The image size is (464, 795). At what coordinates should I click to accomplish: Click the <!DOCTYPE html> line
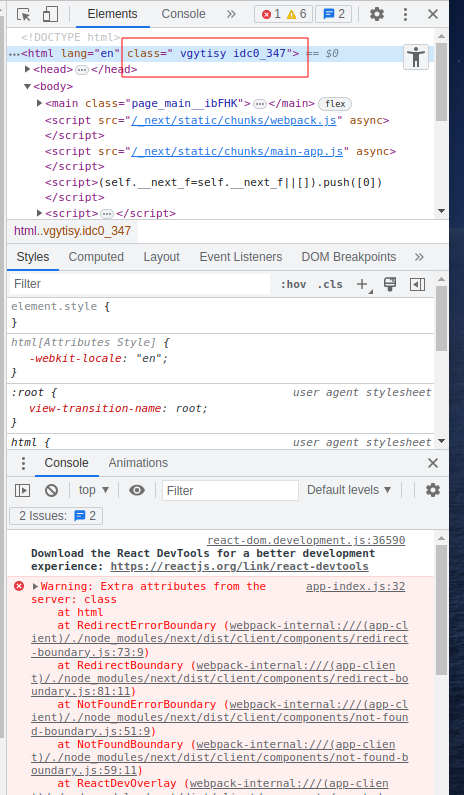(x=70, y=37)
